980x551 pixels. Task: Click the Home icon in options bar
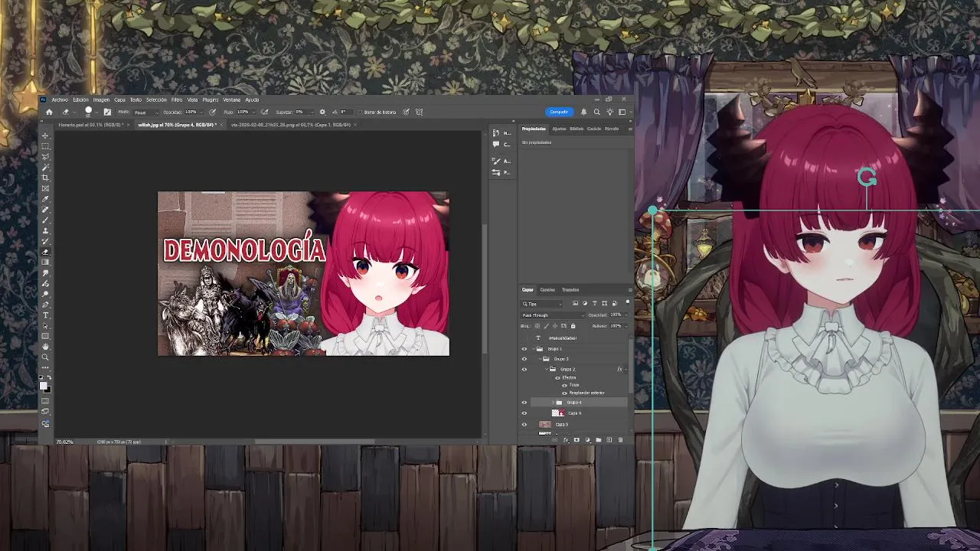(49, 112)
